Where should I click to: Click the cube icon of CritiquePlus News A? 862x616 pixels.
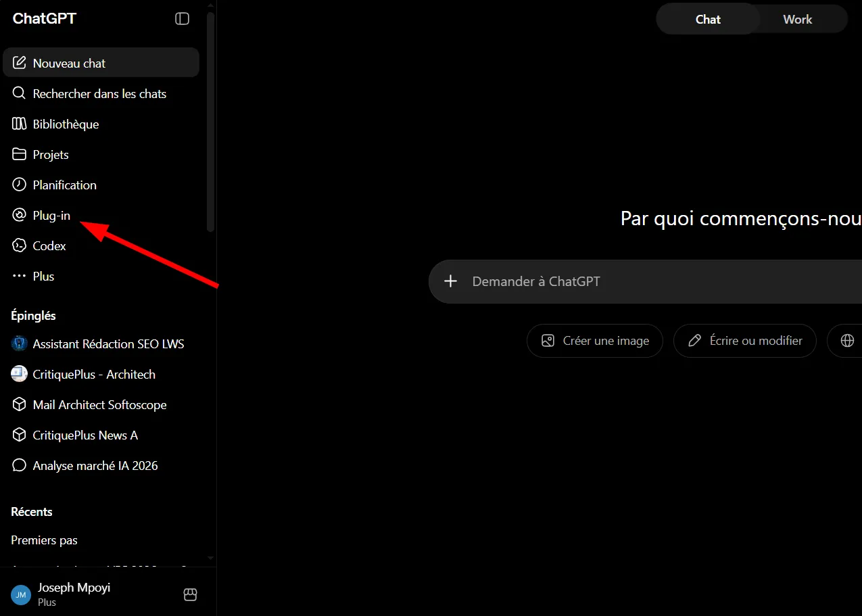pyautogui.click(x=20, y=435)
